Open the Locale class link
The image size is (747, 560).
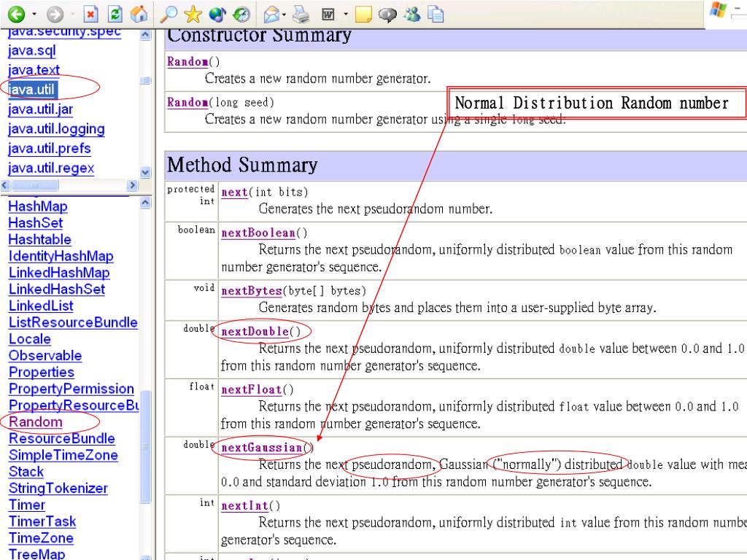(29, 340)
